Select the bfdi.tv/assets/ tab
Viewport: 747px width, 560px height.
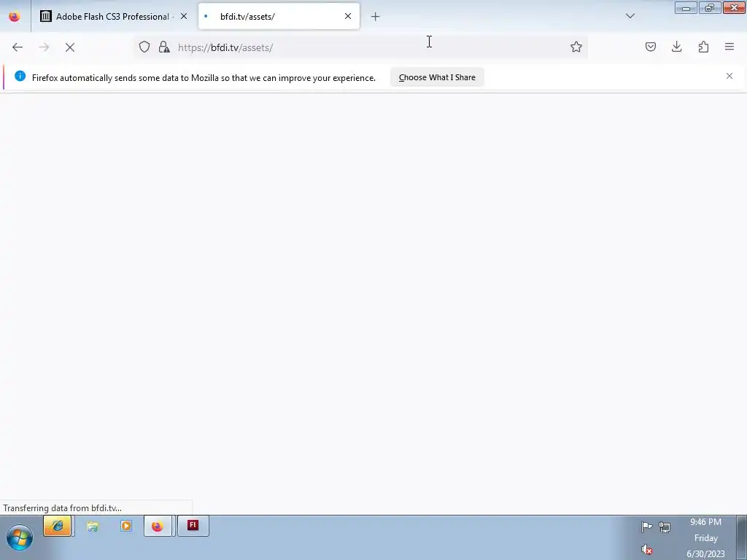pos(279,17)
